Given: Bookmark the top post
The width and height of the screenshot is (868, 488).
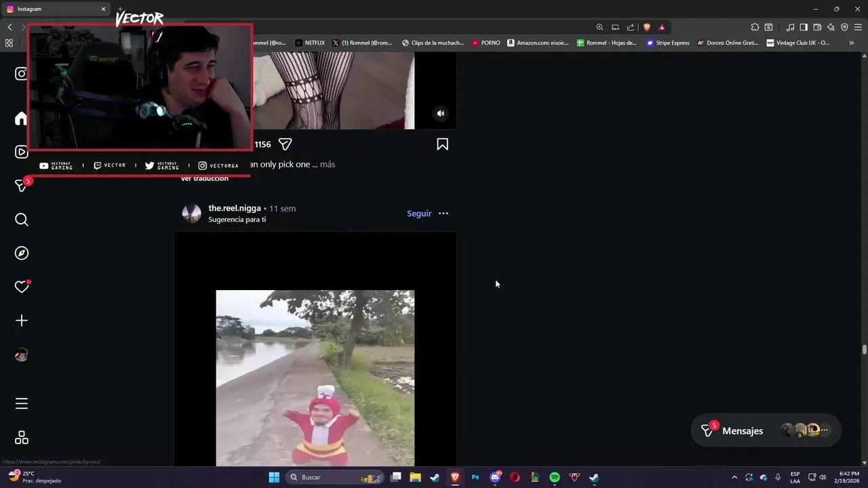Looking at the screenshot, I should tap(442, 144).
